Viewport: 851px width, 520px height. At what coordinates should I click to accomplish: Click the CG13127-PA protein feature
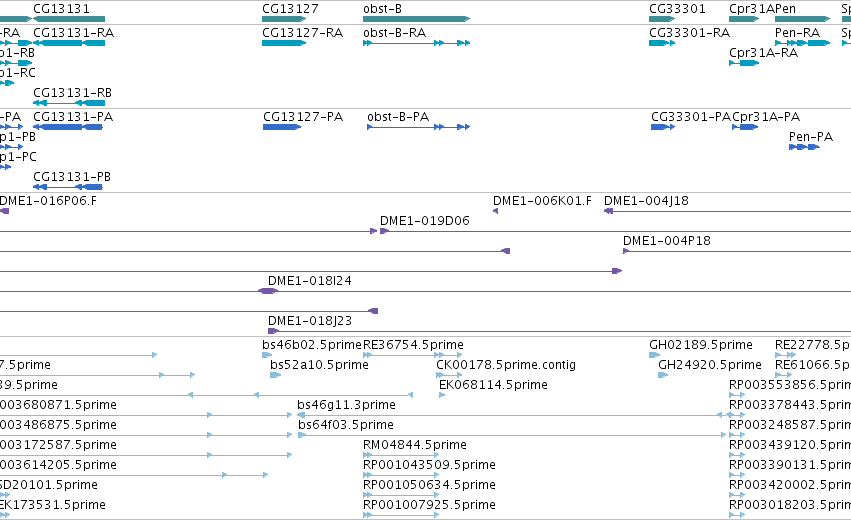pos(282,127)
